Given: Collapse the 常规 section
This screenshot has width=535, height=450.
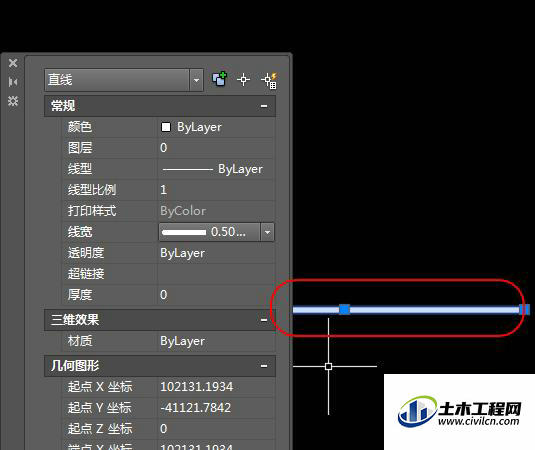Looking at the screenshot, I should [x=264, y=106].
